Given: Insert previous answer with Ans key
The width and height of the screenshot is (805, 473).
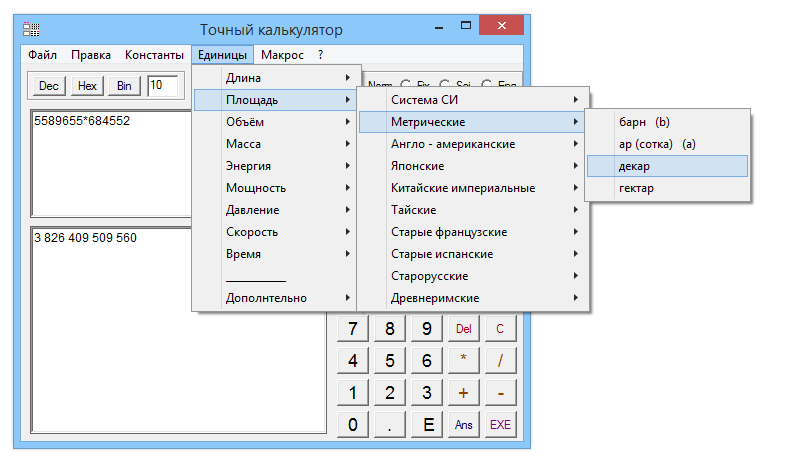Looking at the screenshot, I should (464, 425).
